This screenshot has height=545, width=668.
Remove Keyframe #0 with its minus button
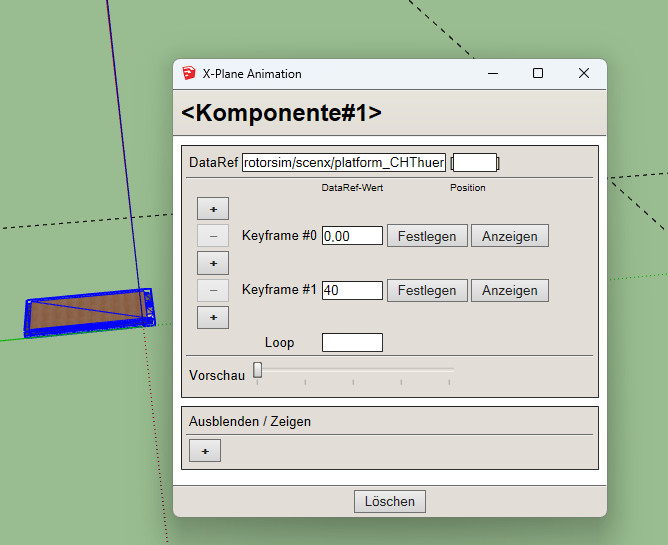[x=213, y=236]
